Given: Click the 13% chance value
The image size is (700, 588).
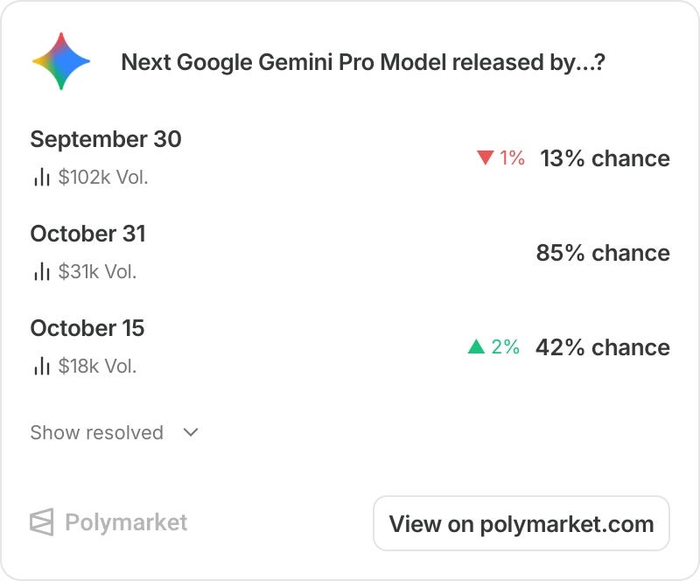Looking at the screenshot, I should pyautogui.click(x=605, y=158).
